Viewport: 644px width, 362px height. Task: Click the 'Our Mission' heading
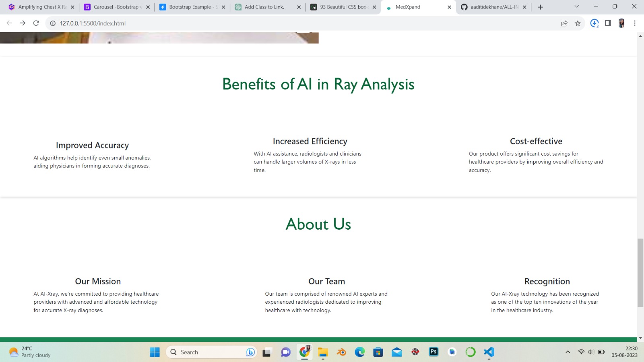tap(98, 281)
